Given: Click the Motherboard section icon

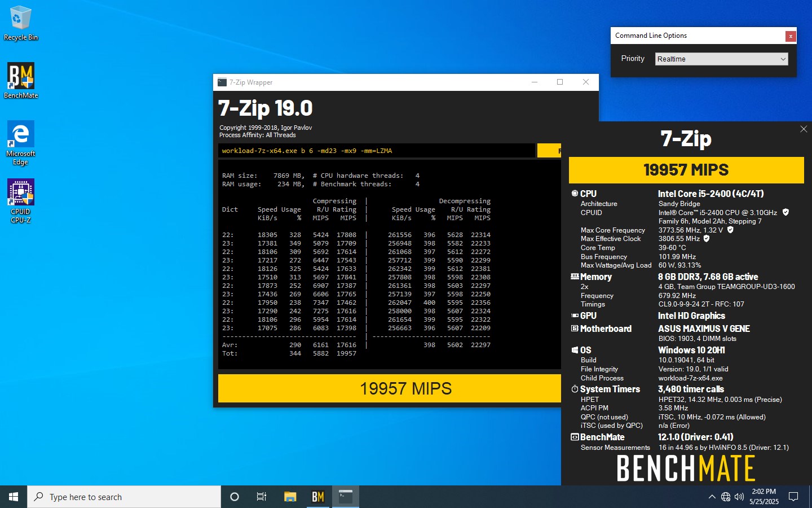Looking at the screenshot, I should coord(575,329).
